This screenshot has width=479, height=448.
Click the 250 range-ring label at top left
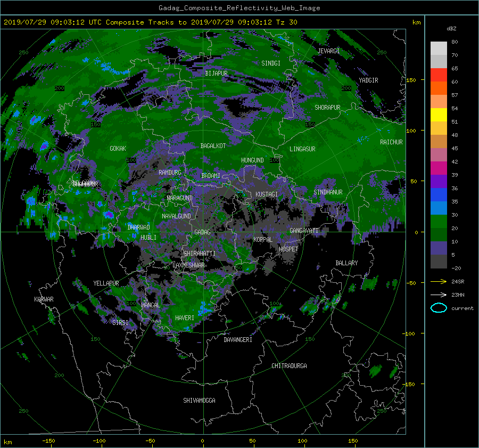point(23,53)
